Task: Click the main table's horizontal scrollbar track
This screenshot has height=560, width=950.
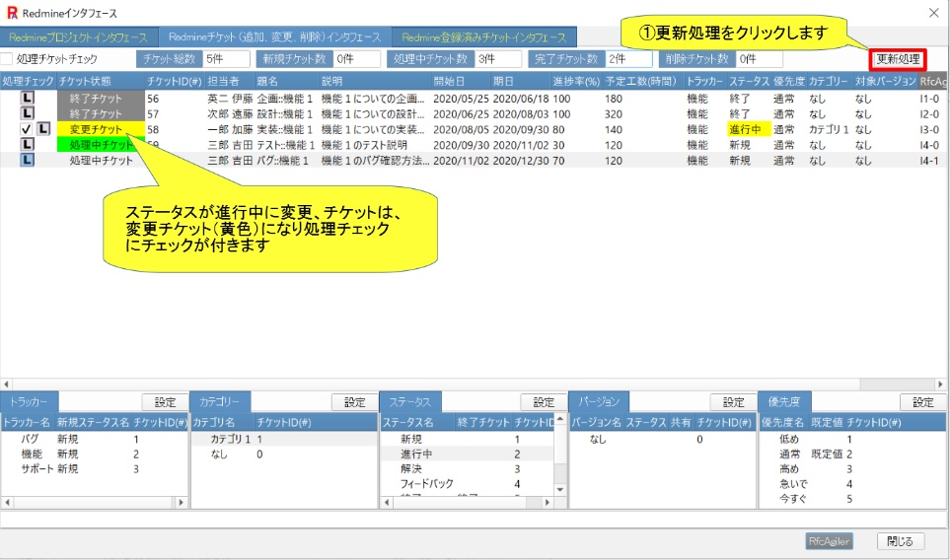Action: click(474, 384)
